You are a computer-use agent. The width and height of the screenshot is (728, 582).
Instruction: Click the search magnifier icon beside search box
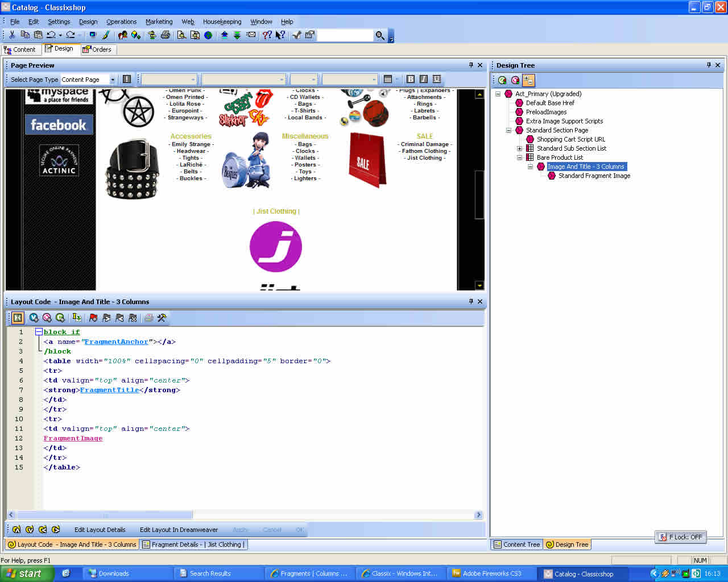(x=380, y=36)
